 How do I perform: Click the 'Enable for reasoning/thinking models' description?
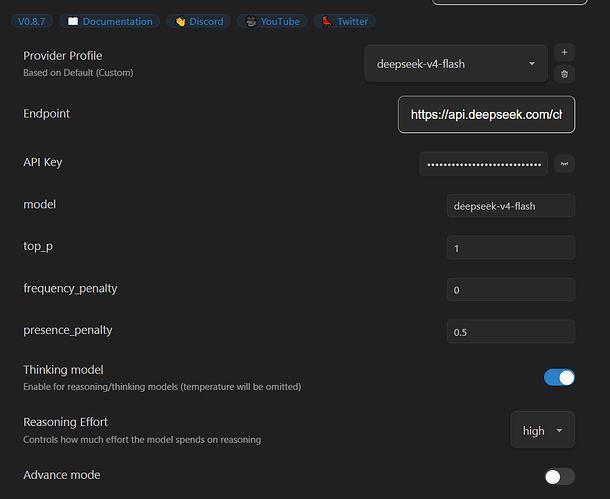(x=162, y=387)
